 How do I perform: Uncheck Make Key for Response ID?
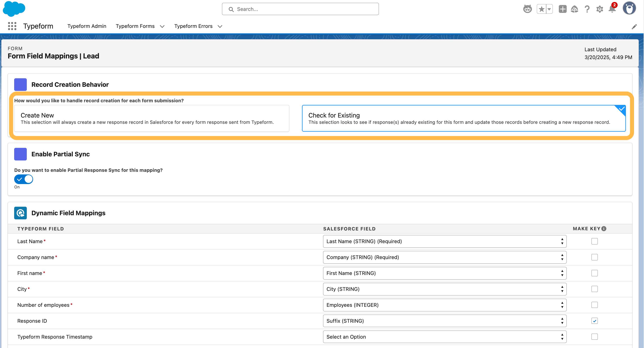tap(595, 321)
